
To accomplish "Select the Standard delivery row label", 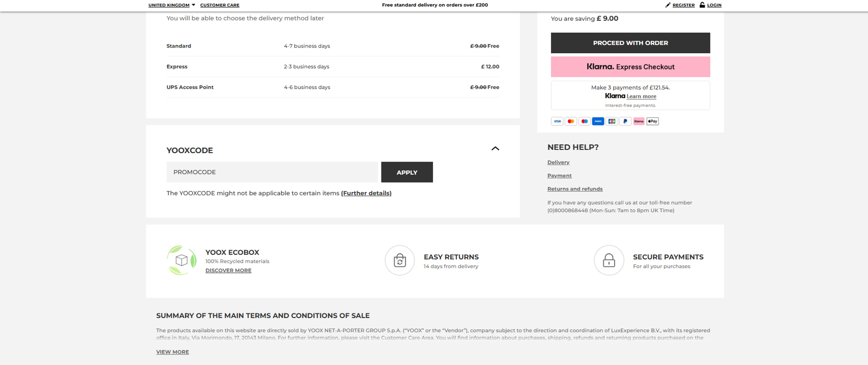I will click(179, 46).
